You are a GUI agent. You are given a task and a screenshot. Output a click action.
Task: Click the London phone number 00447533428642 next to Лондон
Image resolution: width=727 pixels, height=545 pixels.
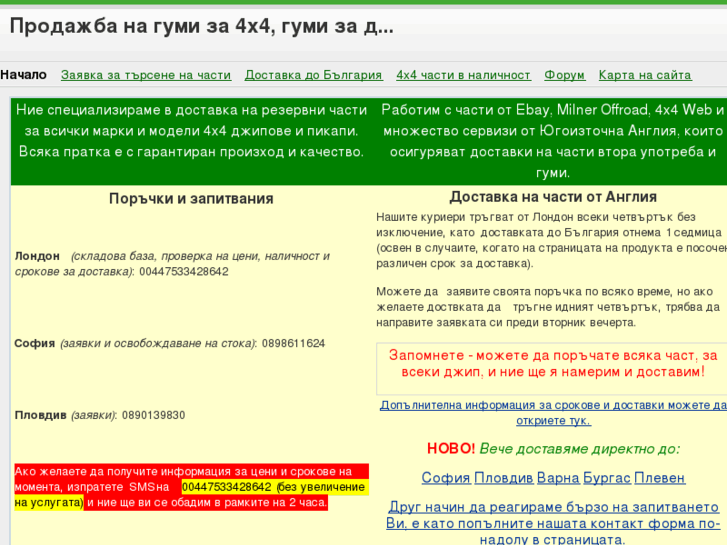click(184, 272)
